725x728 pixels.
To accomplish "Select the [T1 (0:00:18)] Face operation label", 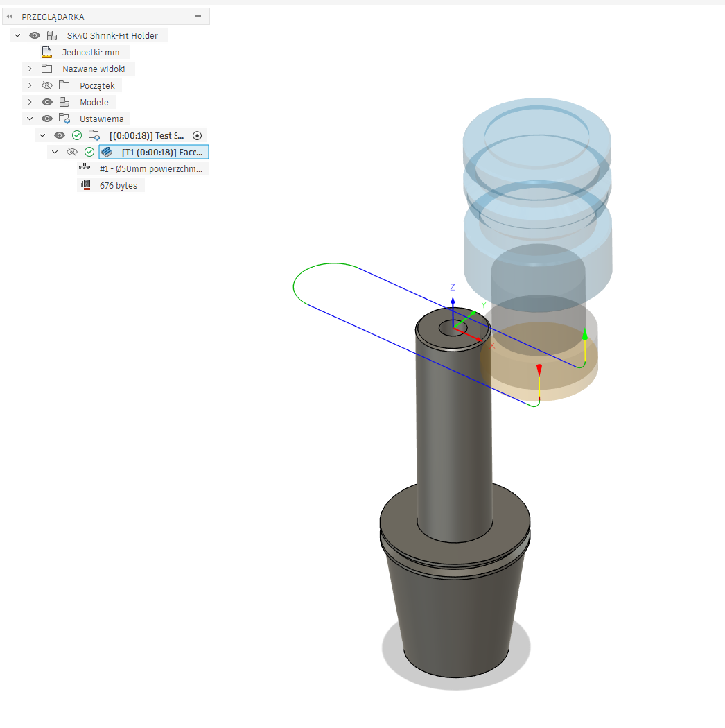I will pyautogui.click(x=162, y=153).
